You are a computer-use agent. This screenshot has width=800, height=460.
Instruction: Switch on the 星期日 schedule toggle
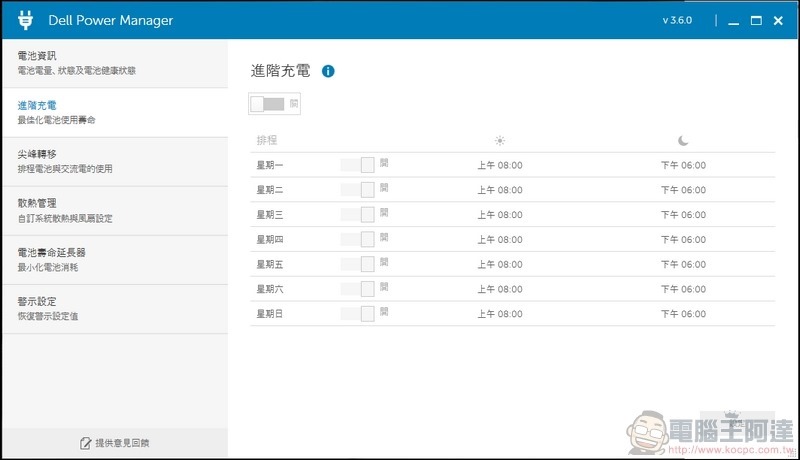(x=358, y=313)
